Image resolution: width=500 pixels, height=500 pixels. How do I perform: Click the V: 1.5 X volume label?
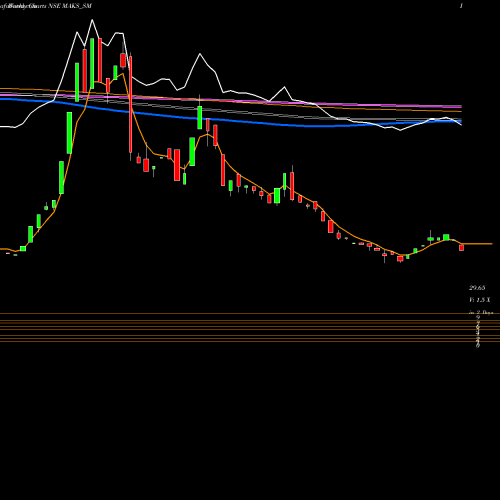click(480, 300)
